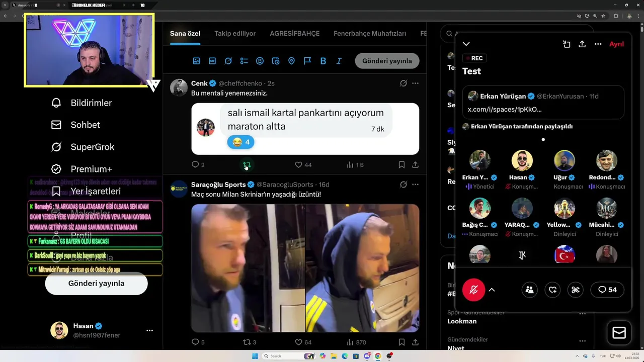Share Cenk's post

click(x=415, y=164)
